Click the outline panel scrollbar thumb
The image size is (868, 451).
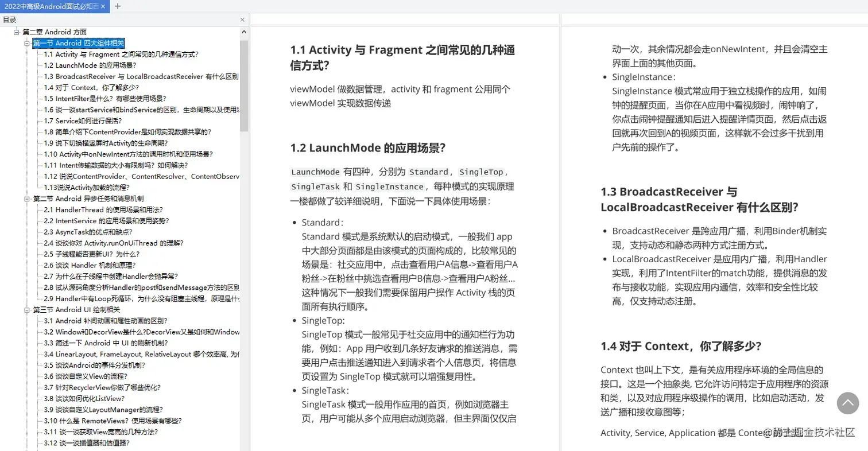point(244,85)
